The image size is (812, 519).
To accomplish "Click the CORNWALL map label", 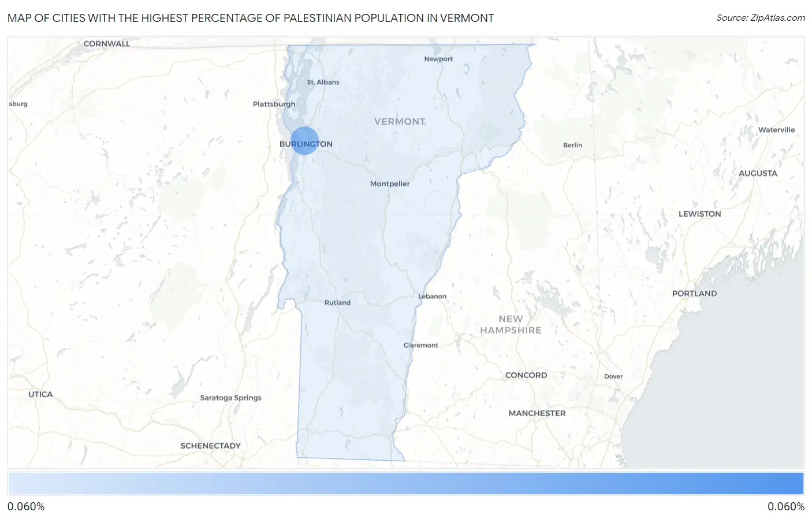I will tap(107, 44).
